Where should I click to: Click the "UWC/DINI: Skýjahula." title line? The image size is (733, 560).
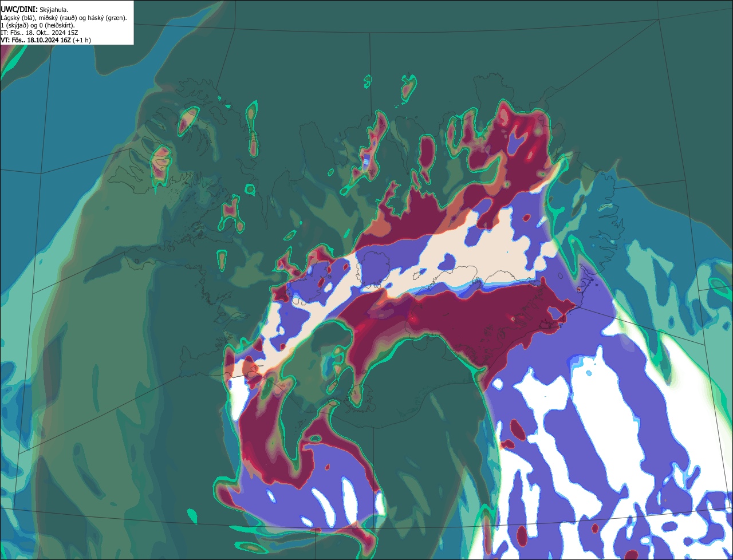click(x=34, y=10)
